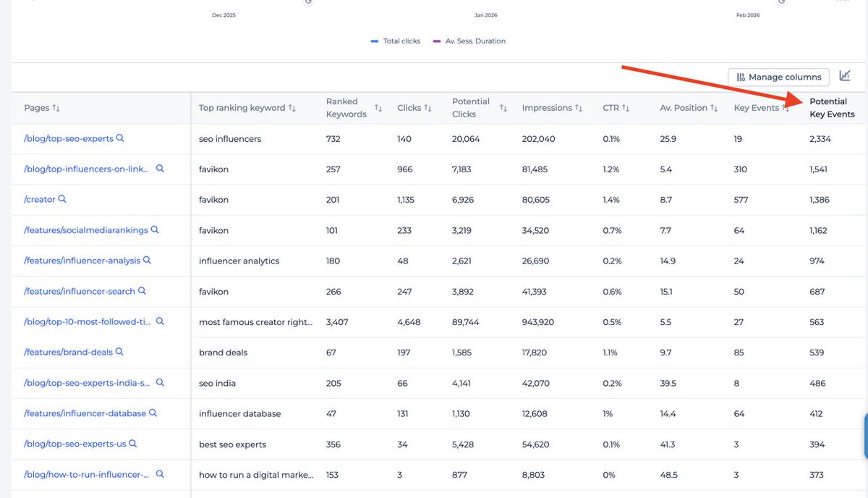
Task: Sort by Impressions column arrows
Action: click(579, 108)
